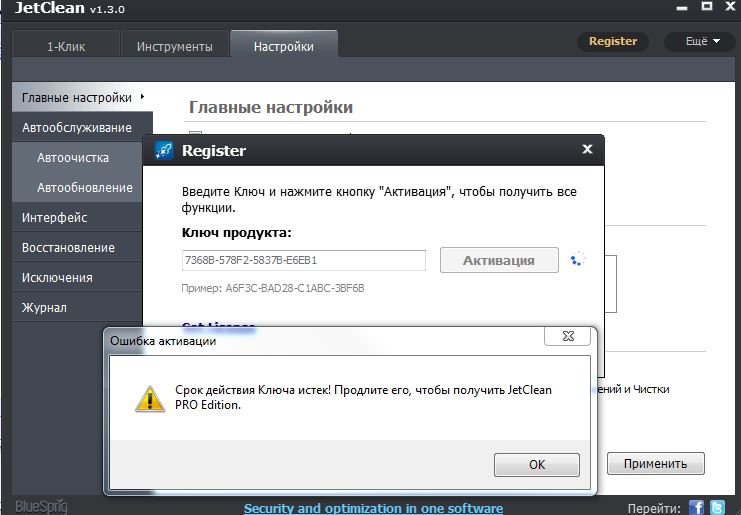This screenshot has height=515, width=741.
Task: Switch to the 1-Клик tab
Action: tap(65, 46)
